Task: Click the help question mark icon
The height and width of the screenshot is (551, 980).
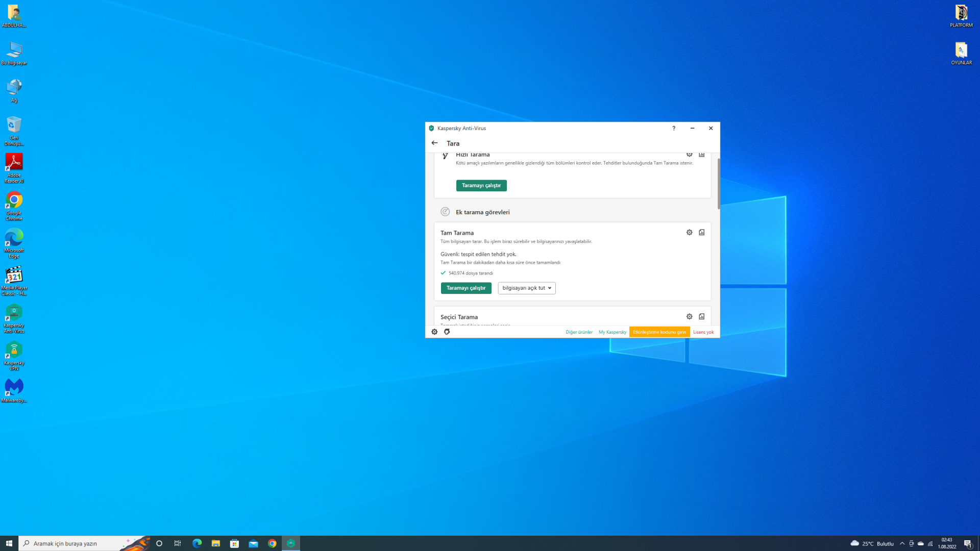Action: point(674,129)
